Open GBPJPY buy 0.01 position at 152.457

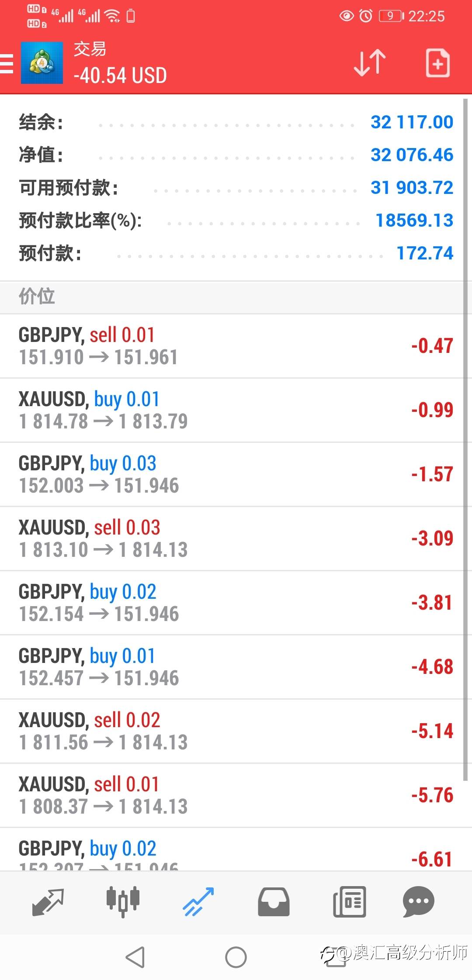[232, 667]
